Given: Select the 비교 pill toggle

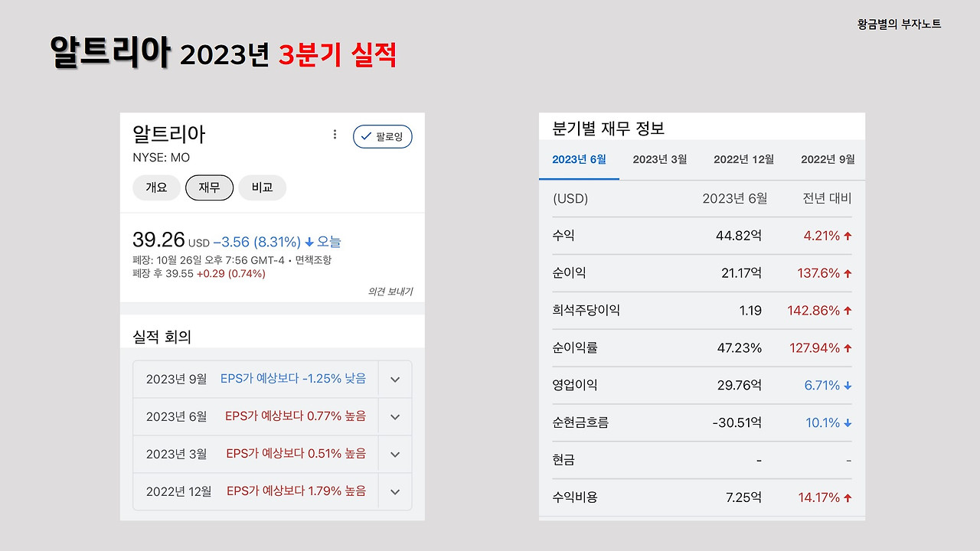Looking at the screenshot, I should coord(263,187).
